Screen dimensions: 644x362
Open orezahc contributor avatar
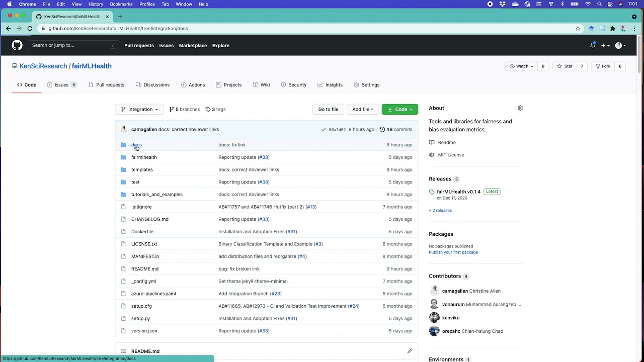434,331
